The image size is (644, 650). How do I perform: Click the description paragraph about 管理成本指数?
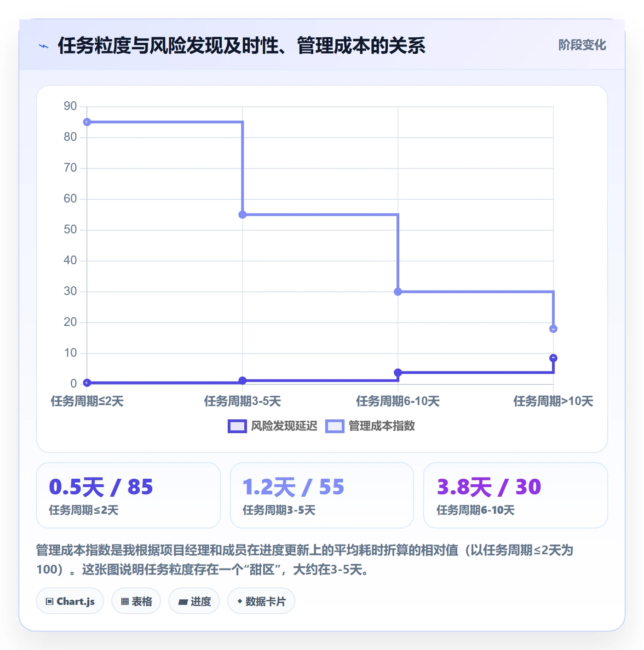coord(305,560)
